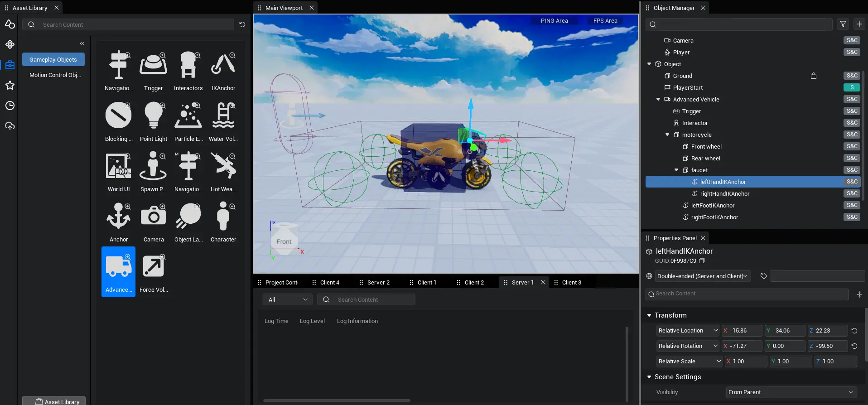This screenshot has width=868, height=405.
Task: Copy the GUID of leftHandIKAnchor
Action: pos(702,261)
